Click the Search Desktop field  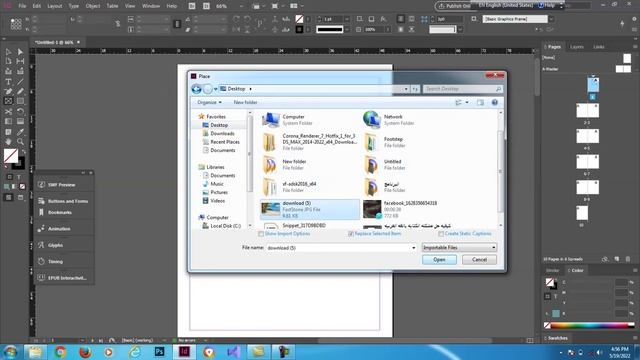coord(462,89)
